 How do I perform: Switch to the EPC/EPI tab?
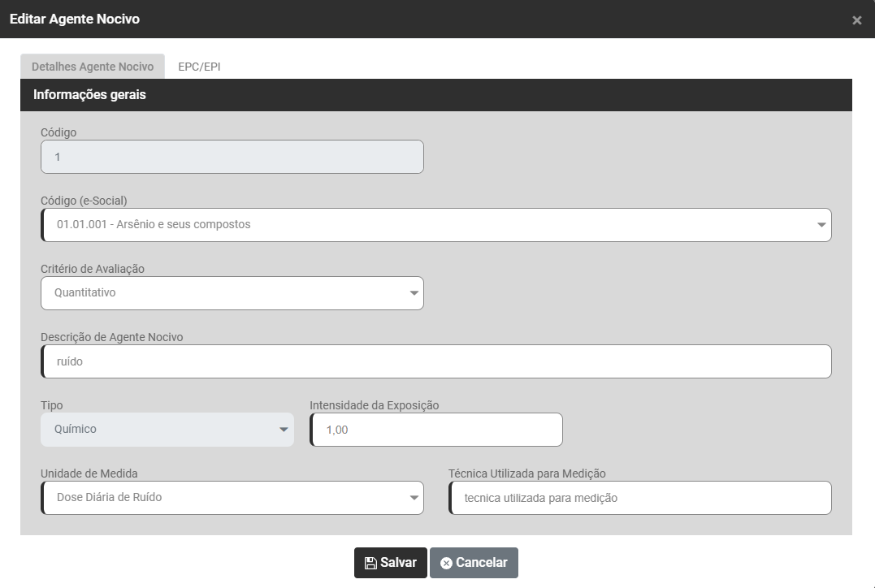pos(199,67)
